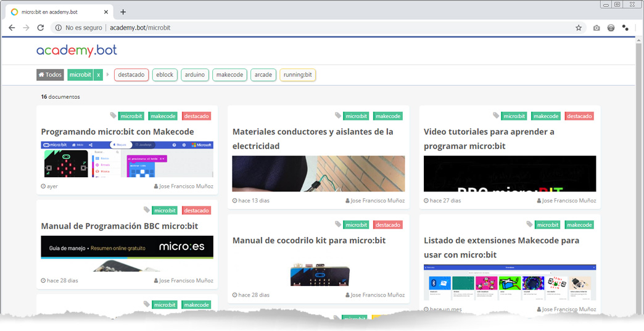Click 'makecode' tag on Listado de extensiones card
Viewport: 644px width, 331px height.
[x=579, y=225]
